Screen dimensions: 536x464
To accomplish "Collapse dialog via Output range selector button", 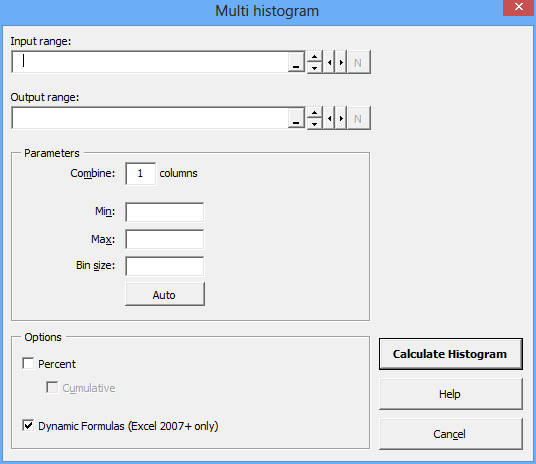I will 296,118.
